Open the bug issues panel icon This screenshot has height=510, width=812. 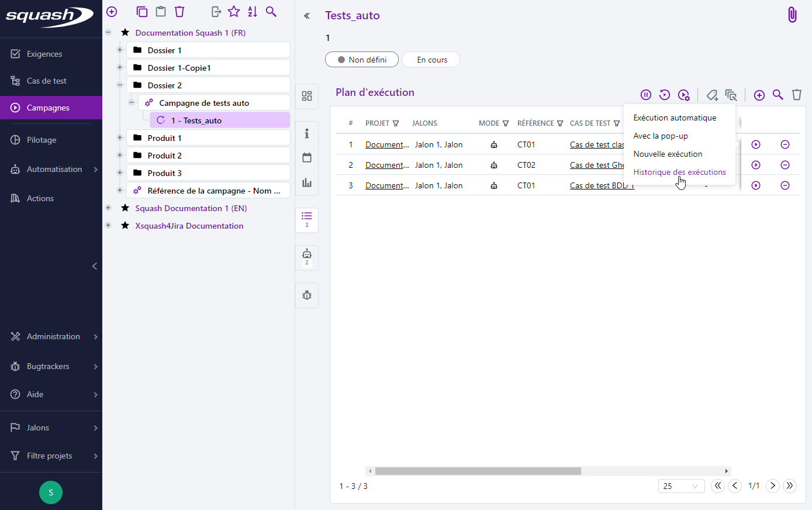(307, 295)
